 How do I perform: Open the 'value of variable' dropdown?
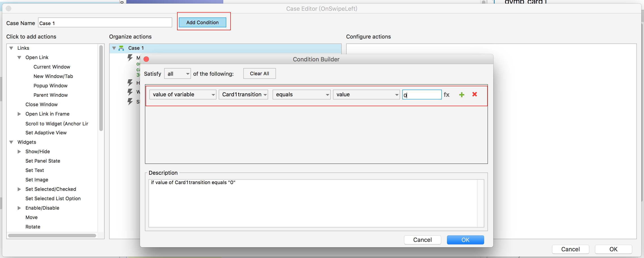pos(183,95)
